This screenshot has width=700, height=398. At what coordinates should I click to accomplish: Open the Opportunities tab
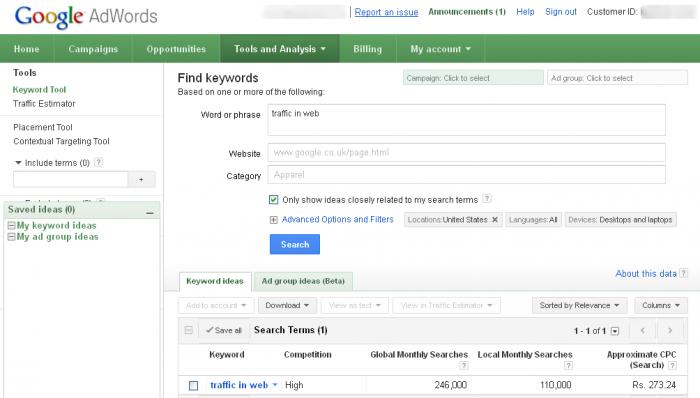click(x=176, y=49)
